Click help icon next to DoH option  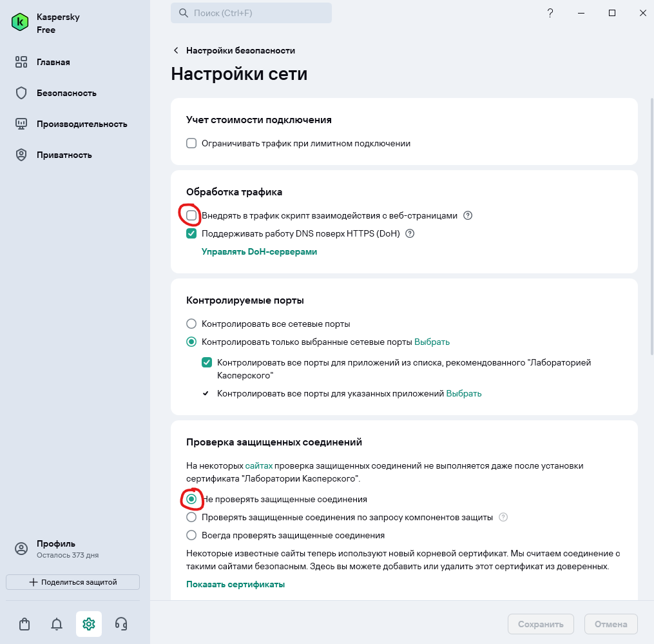[409, 234]
